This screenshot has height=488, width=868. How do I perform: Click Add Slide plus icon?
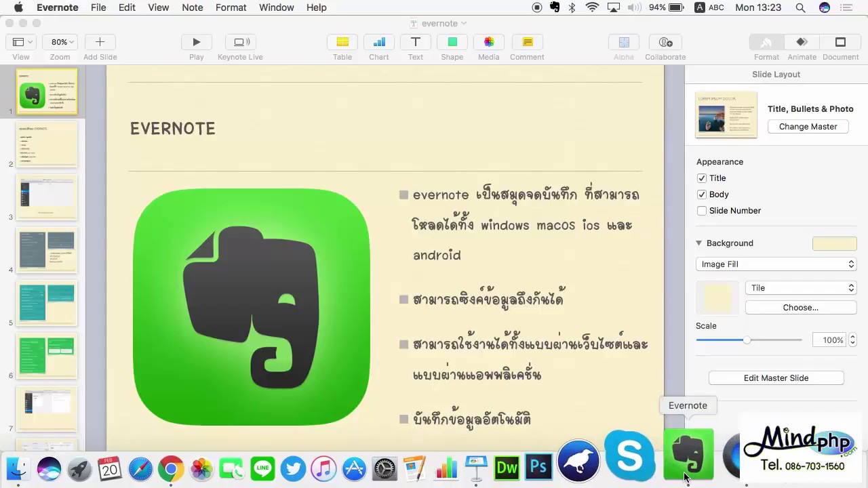click(100, 42)
